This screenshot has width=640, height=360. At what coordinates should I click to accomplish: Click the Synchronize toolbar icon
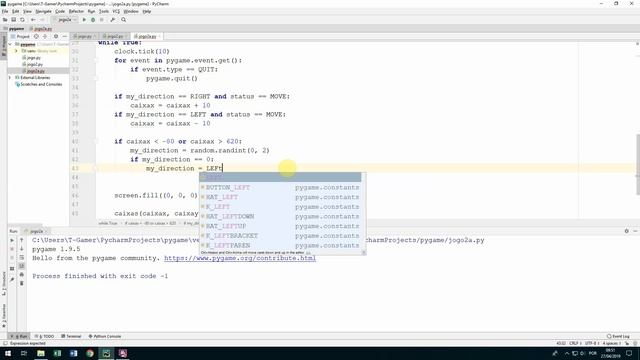22,20
